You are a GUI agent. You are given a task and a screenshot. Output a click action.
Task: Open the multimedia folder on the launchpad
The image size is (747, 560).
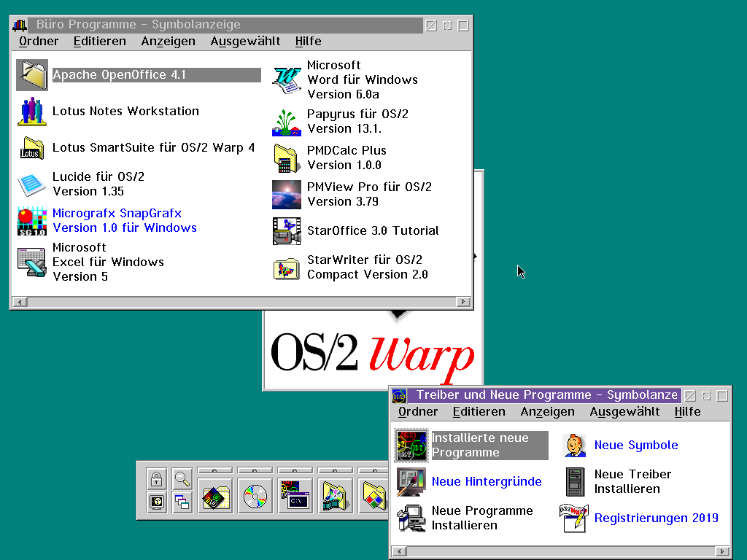point(336,496)
